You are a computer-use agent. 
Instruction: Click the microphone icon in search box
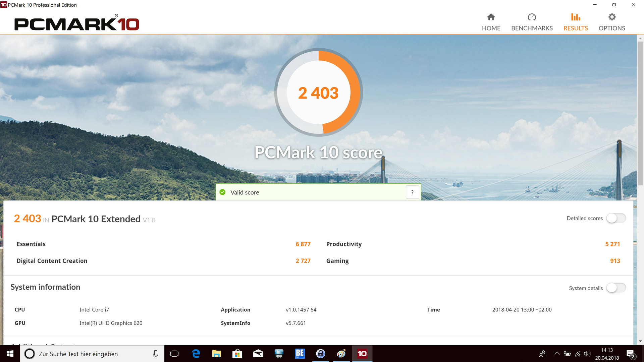coord(156,354)
